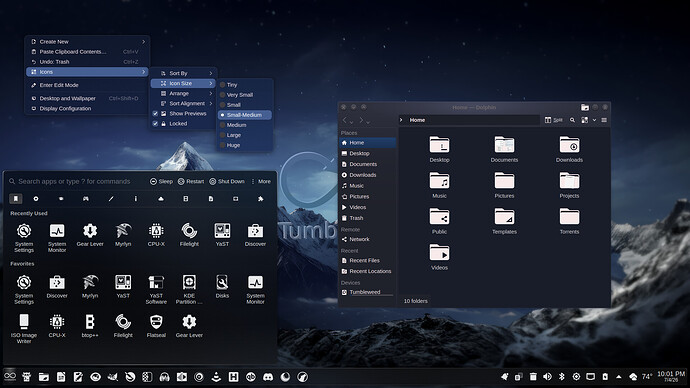Screen dimensions: 690x388
Task: Toggle the Show Previews checkbox
Action: click(x=155, y=113)
